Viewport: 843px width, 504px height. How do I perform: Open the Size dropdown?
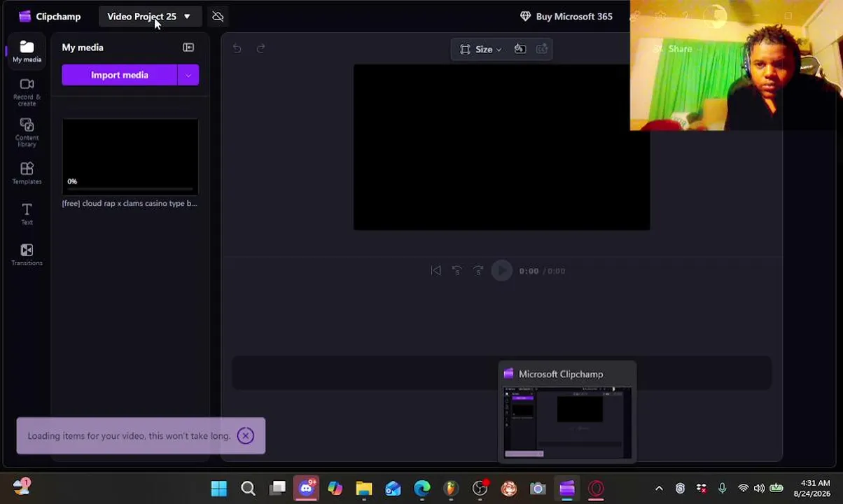click(x=480, y=49)
